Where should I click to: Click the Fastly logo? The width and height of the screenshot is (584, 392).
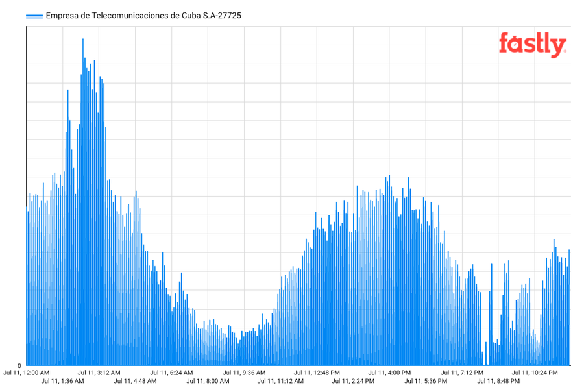pyautogui.click(x=533, y=45)
